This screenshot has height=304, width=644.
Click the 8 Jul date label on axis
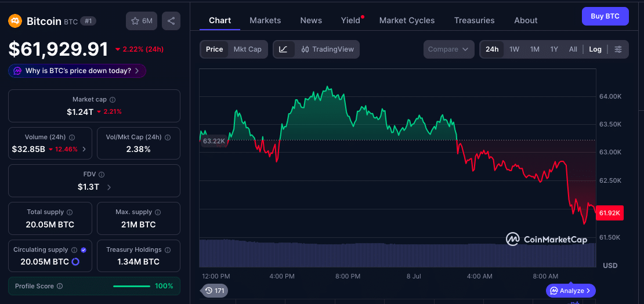pos(414,277)
